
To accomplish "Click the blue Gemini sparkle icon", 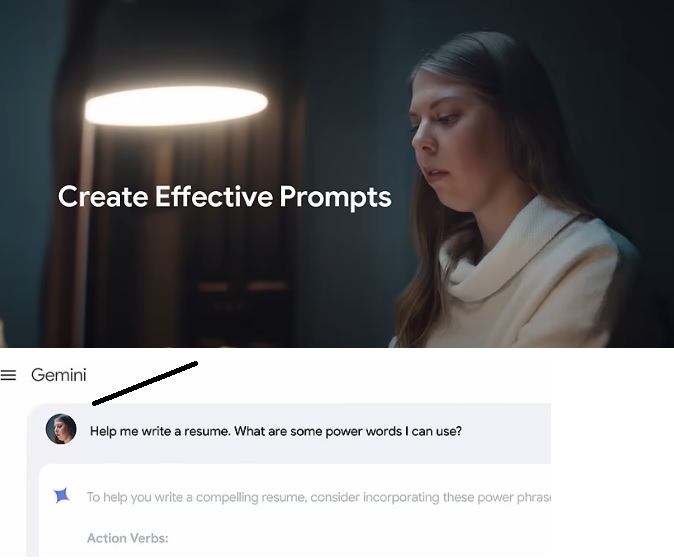I will (61, 496).
